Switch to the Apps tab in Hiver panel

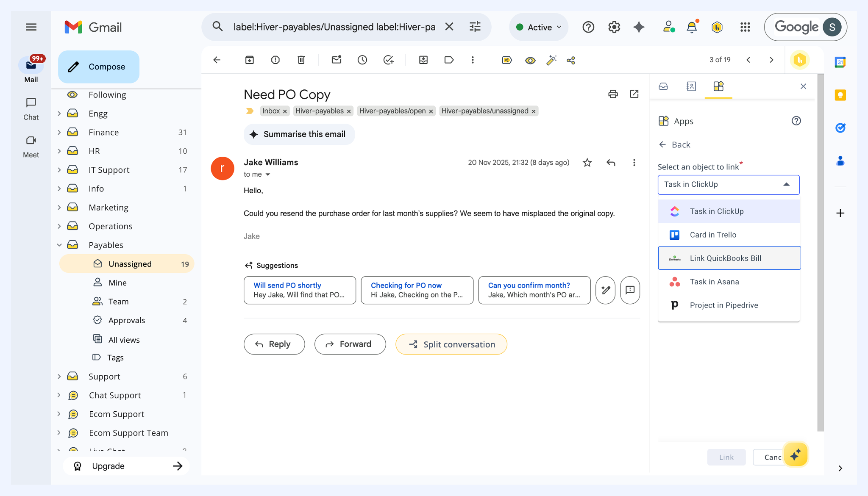coord(718,86)
